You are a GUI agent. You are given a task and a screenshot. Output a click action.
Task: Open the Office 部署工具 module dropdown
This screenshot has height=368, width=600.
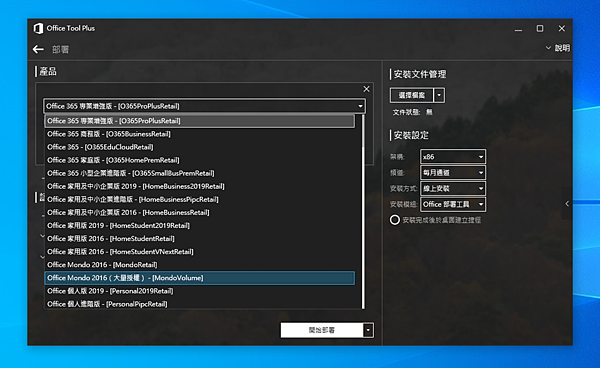(453, 204)
